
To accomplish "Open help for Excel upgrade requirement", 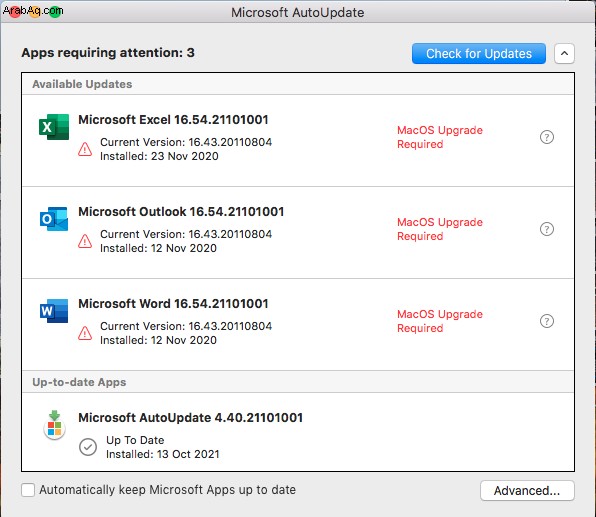I will click(x=547, y=137).
